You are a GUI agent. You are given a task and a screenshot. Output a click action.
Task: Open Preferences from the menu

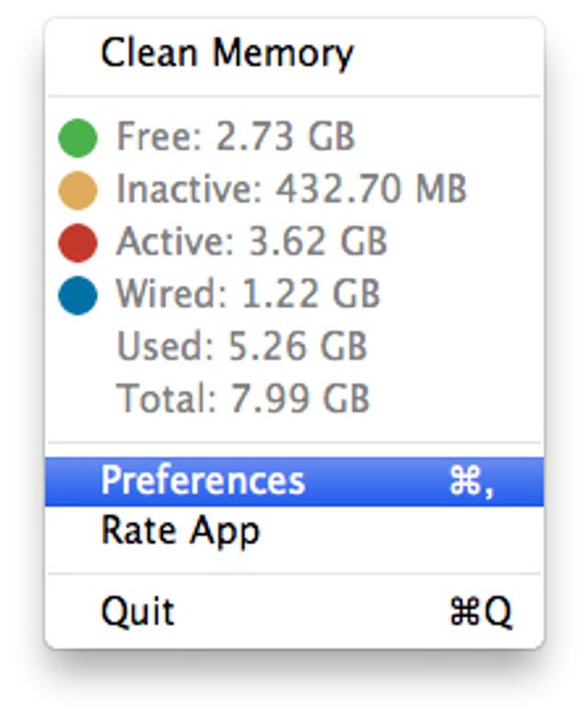coord(203,480)
